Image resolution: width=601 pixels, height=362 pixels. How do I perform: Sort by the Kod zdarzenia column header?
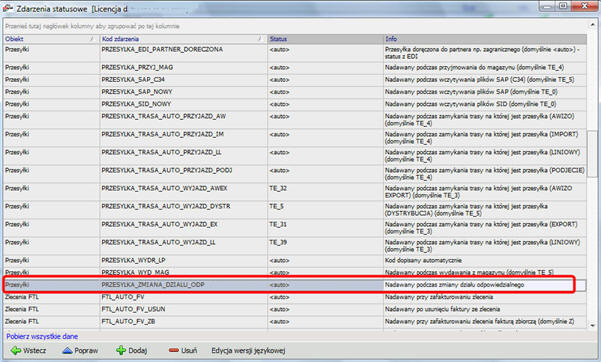[x=183, y=39]
